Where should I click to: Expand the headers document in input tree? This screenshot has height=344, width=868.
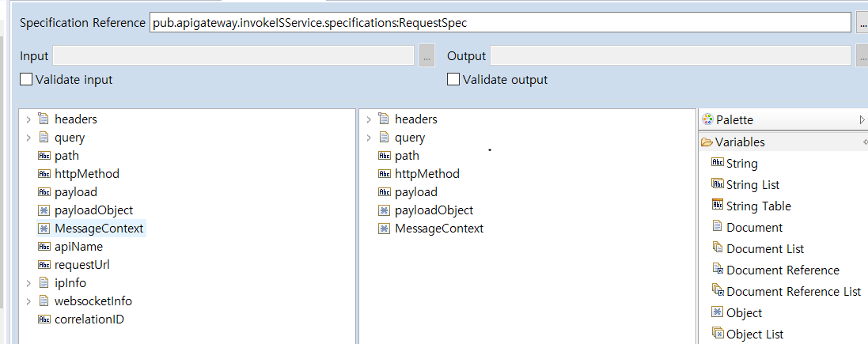pos(28,119)
